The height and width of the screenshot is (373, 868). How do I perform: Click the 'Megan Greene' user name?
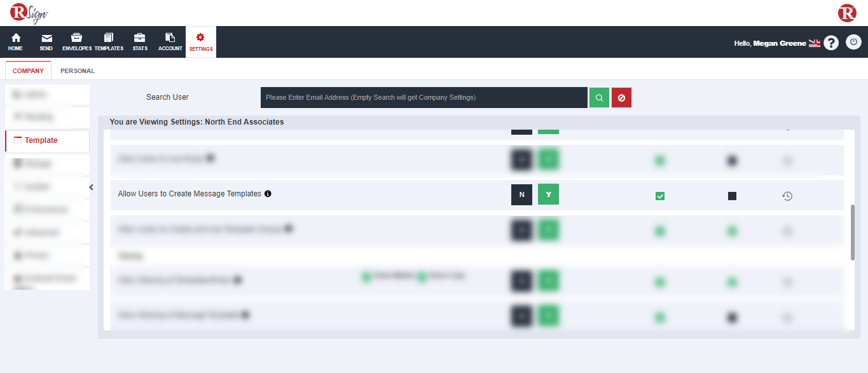[780, 43]
